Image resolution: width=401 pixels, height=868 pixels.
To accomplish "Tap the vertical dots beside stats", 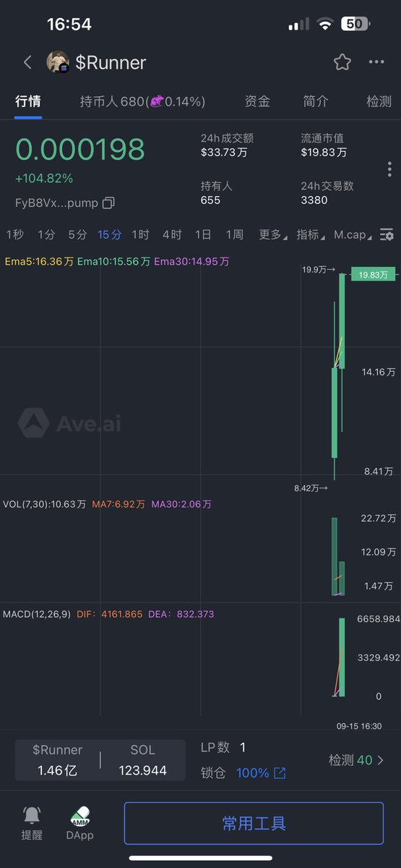I will click(389, 169).
